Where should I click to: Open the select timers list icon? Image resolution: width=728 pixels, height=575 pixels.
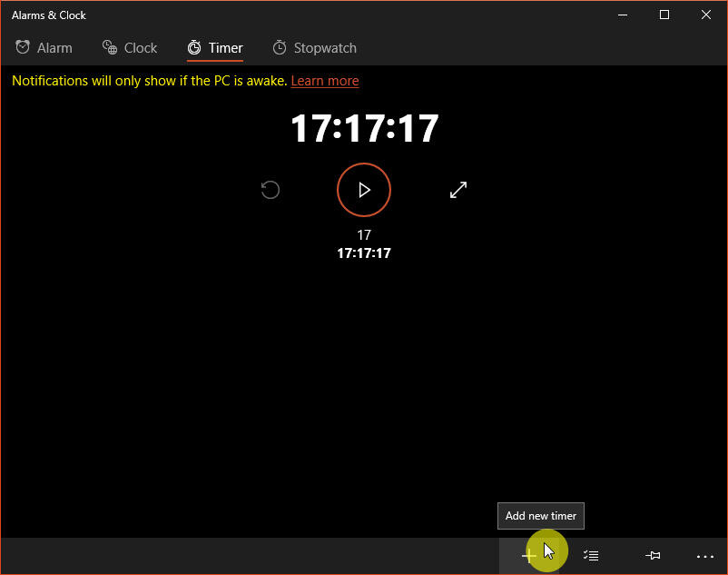click(x=591, y=556)
